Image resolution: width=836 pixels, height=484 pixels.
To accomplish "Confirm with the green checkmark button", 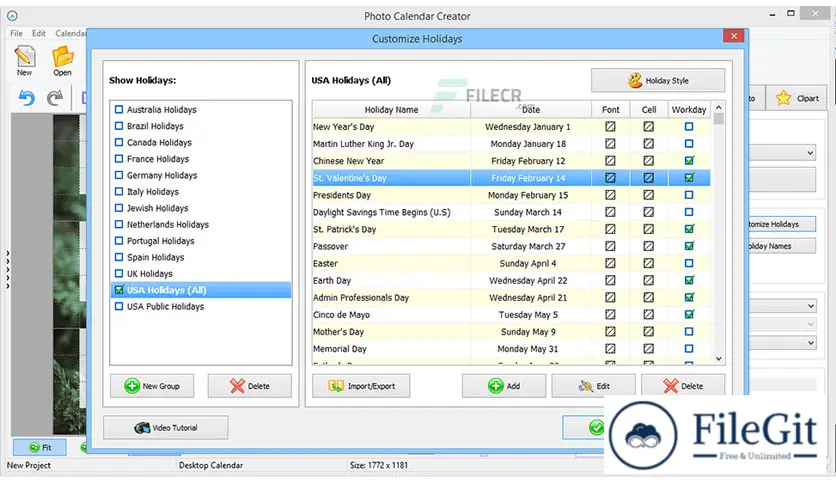I will [x=583, y=427].
